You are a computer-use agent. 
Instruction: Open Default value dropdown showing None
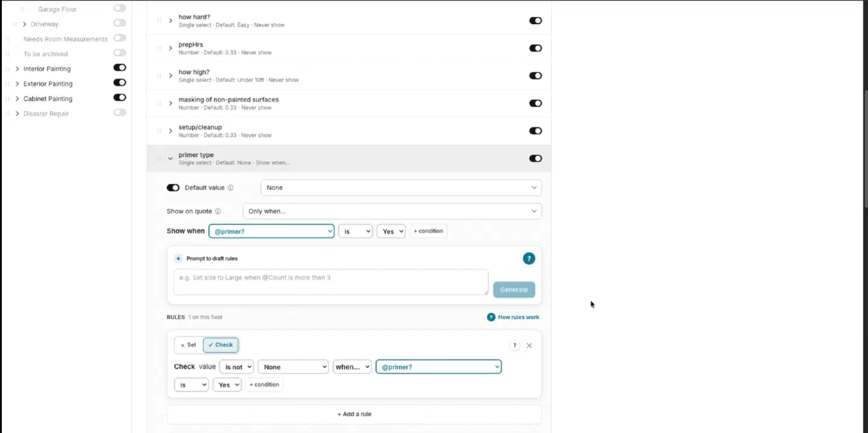401,188
